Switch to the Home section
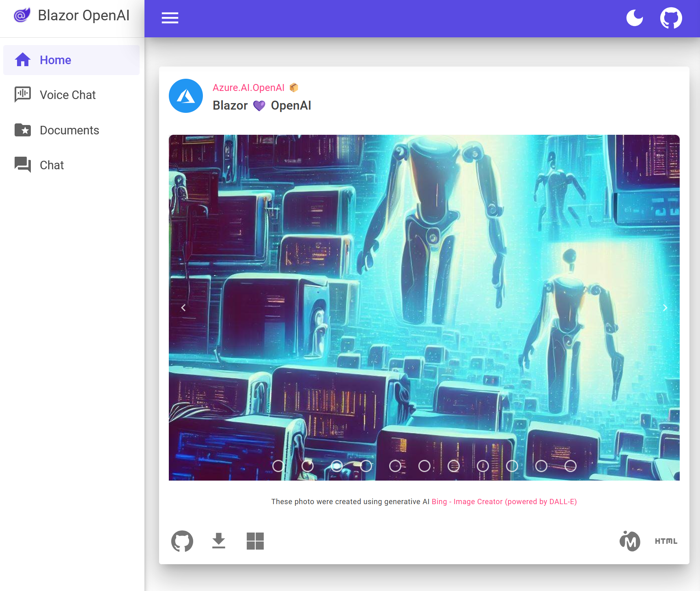This screenshot has width=700, height=591. [x=55, y=60]
